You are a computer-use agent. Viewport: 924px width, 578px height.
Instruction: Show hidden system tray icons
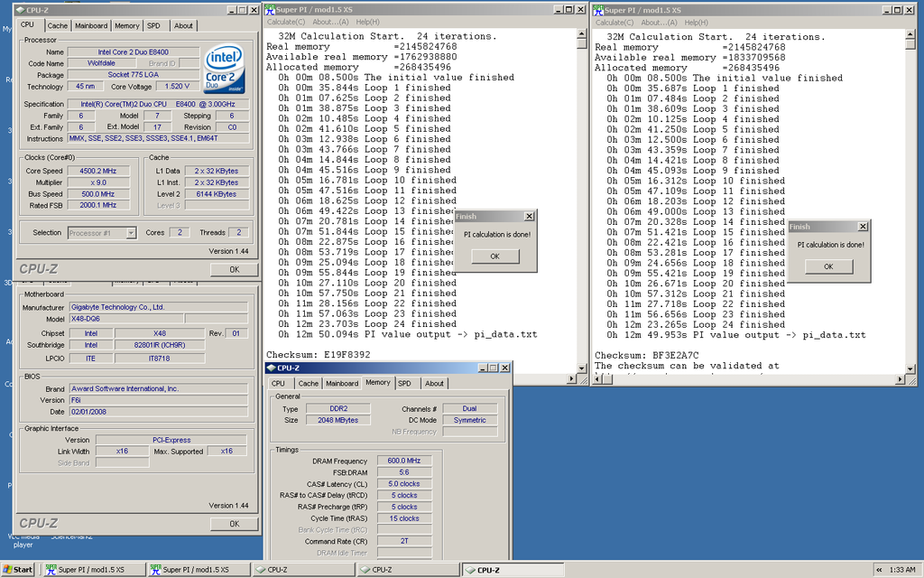880,570
